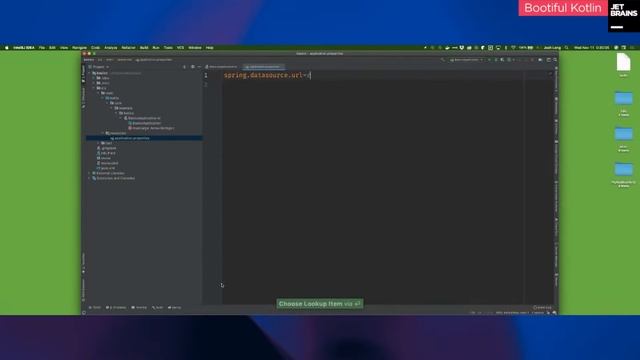Open the Build menu in menu bar
This screenshot has width=640, height=360.
(144, 48)
